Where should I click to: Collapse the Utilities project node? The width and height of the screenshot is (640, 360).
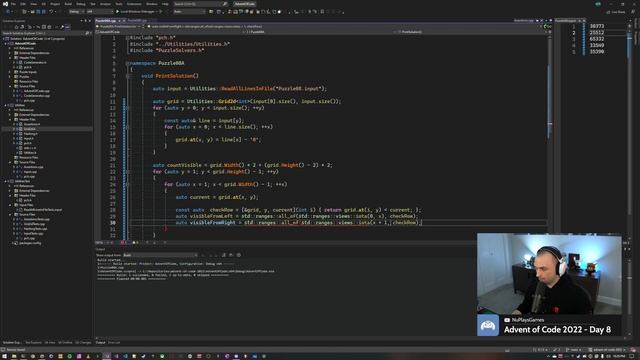tap(6, 105)
